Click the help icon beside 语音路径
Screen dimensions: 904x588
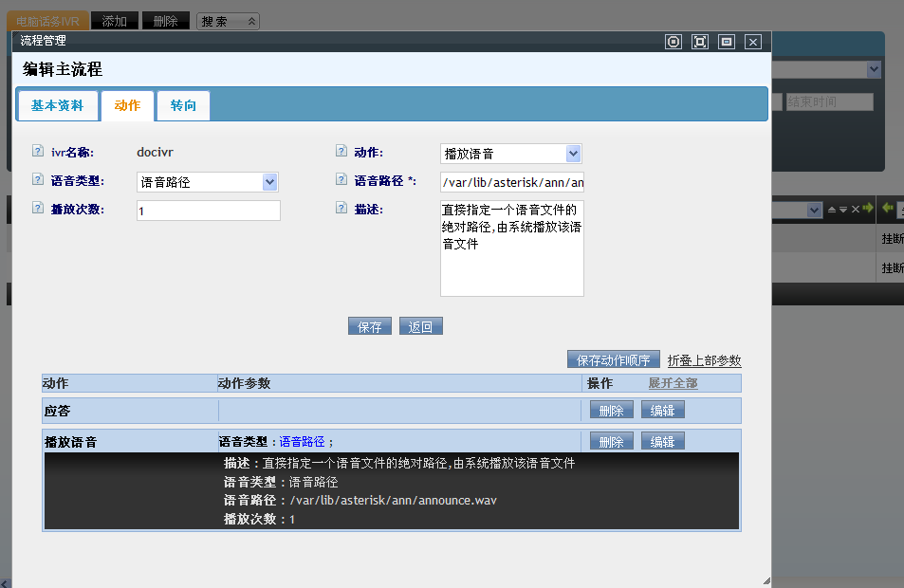(x=341, y=179)
